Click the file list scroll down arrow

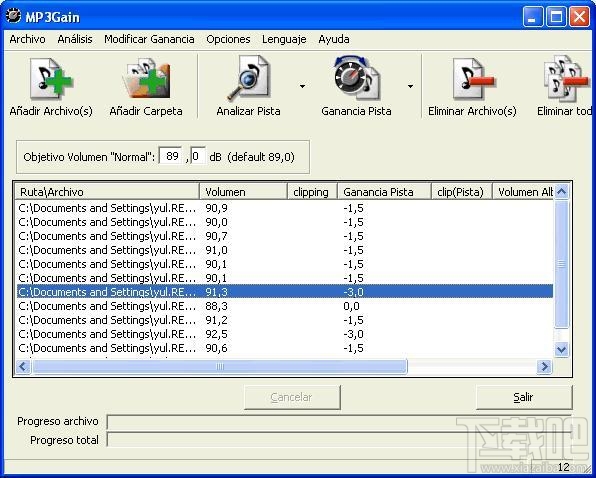(561, 349)
